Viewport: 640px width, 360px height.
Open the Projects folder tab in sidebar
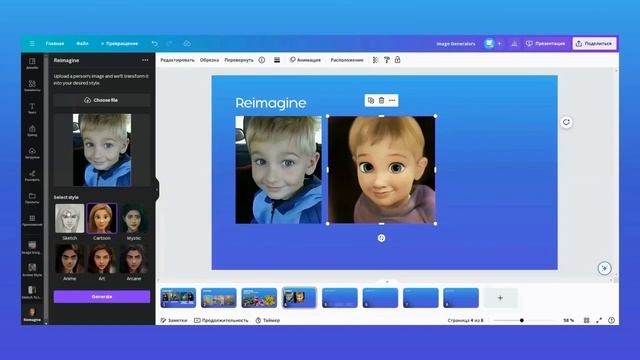click(x=32, y=198)
